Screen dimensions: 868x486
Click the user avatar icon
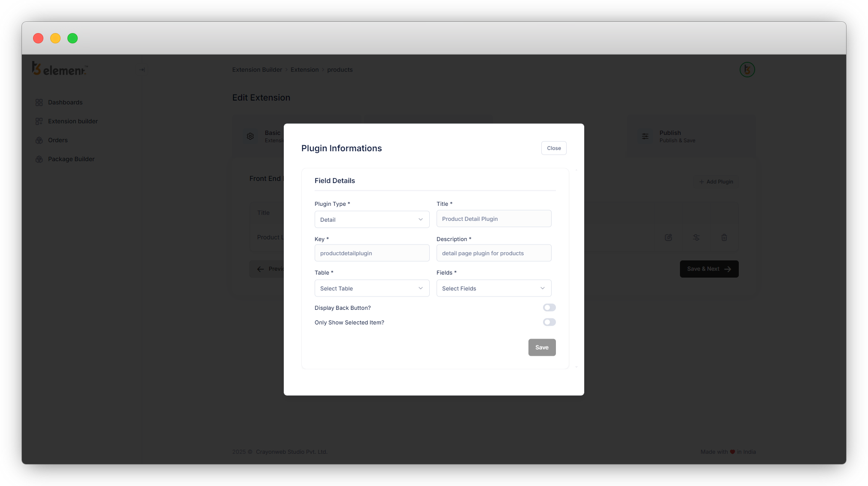tap(747, 70)
